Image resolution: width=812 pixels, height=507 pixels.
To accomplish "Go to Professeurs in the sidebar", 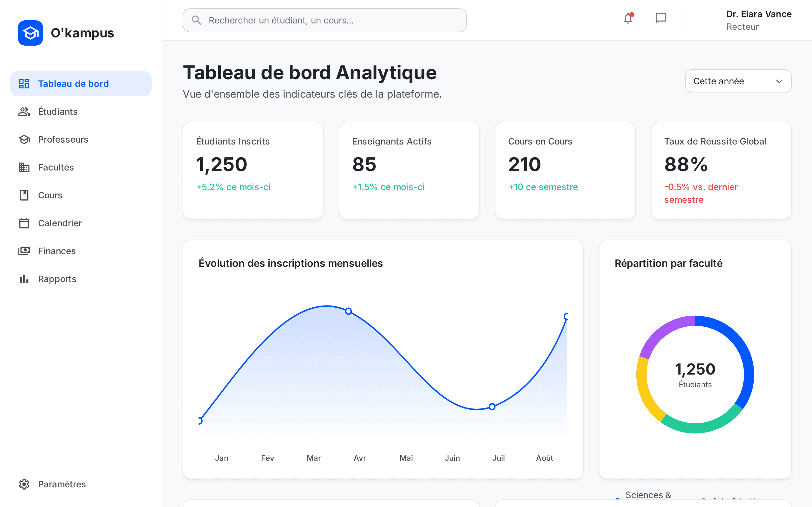I will pyautogui.click(x=63, y=139).
